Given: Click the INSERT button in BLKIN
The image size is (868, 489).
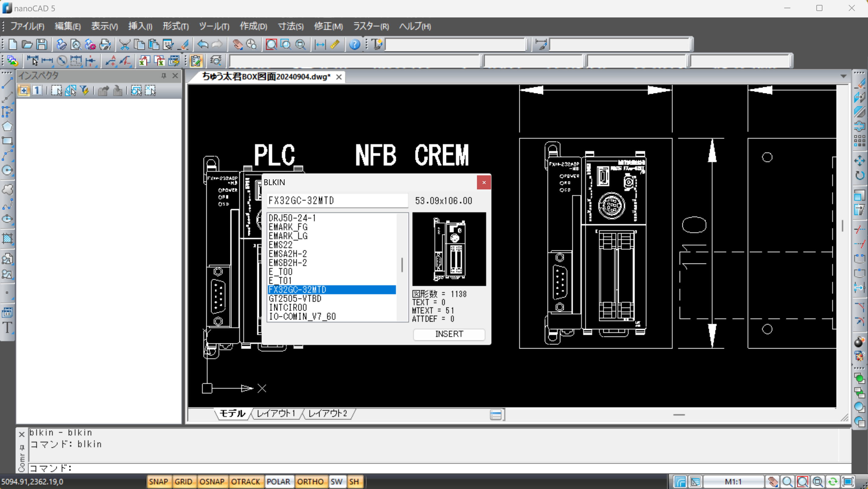Looking at the screenshot, I should point(449,334).
